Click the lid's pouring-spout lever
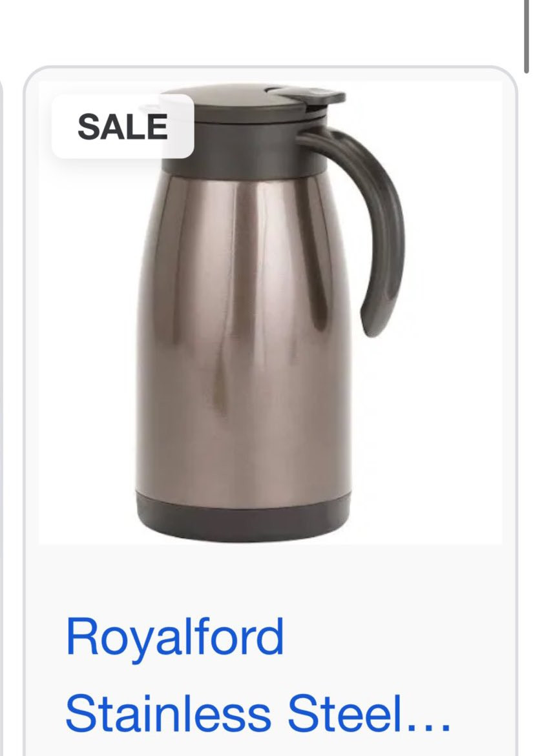 [309, 96]
